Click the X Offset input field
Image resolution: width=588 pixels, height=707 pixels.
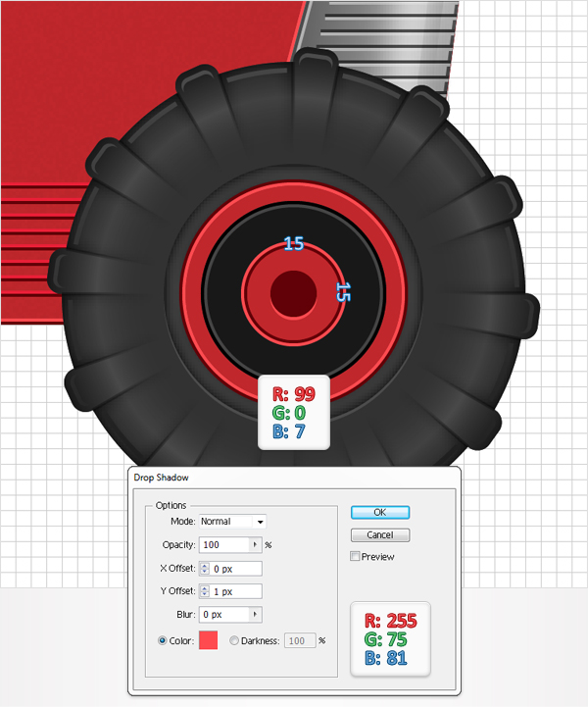point(236,569)
